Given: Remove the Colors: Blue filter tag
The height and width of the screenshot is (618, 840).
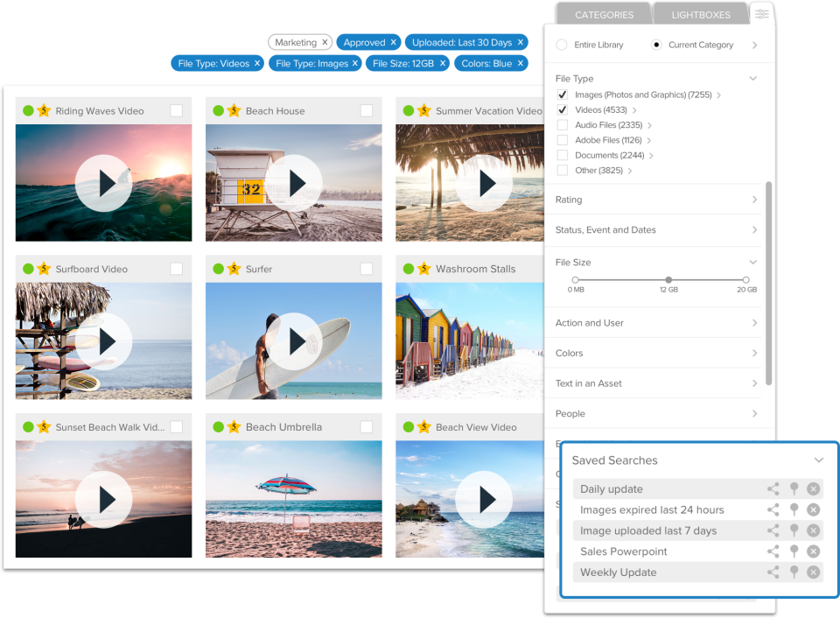Looking at the screenshot, I should pyautogui.click(x=521, y=63).
